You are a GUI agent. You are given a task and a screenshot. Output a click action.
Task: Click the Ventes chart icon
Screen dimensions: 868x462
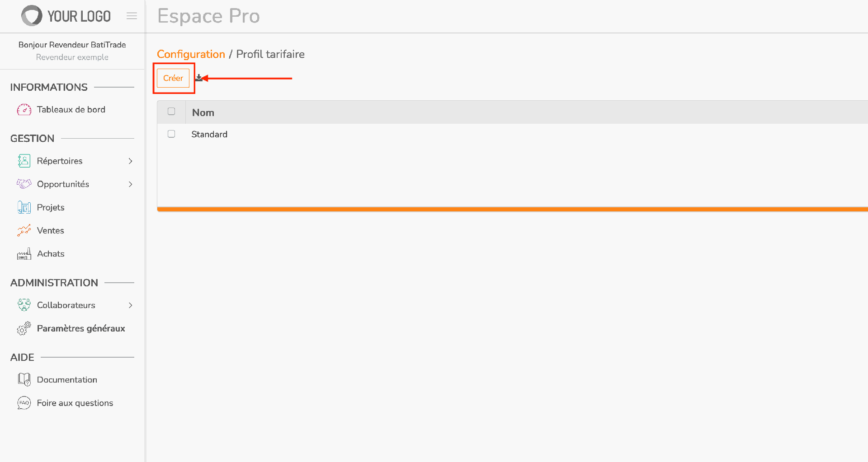pyautogui.click(x=24, y=230)
